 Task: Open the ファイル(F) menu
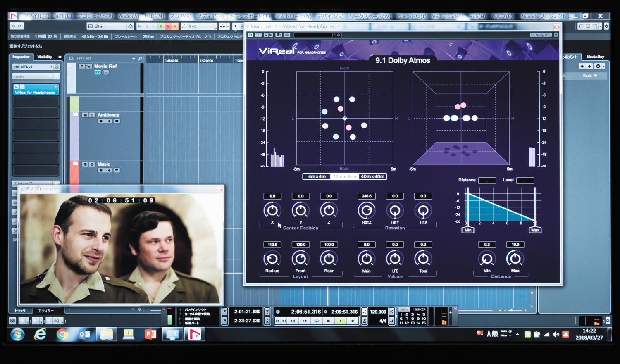click(x=36, y=16)
